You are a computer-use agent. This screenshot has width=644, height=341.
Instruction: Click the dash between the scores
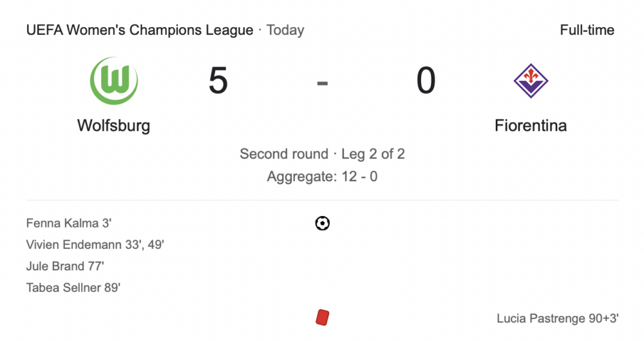[x=322, y=83]
